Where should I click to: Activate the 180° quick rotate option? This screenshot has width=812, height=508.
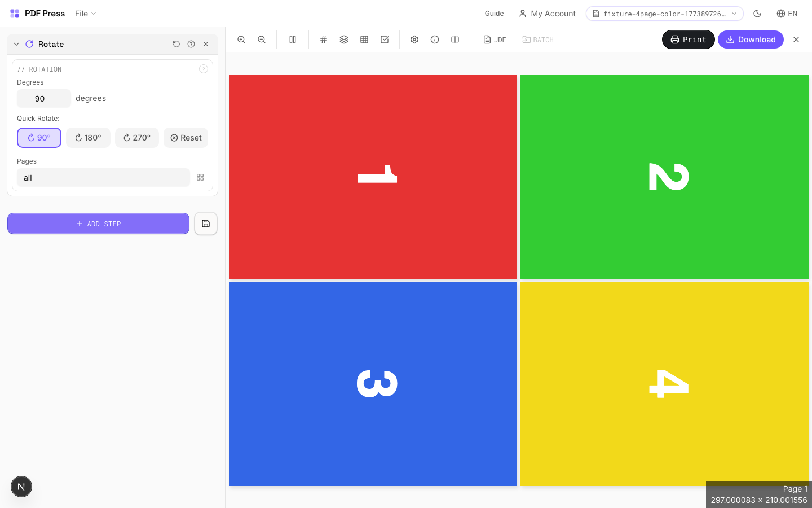(x=88, y=138)
